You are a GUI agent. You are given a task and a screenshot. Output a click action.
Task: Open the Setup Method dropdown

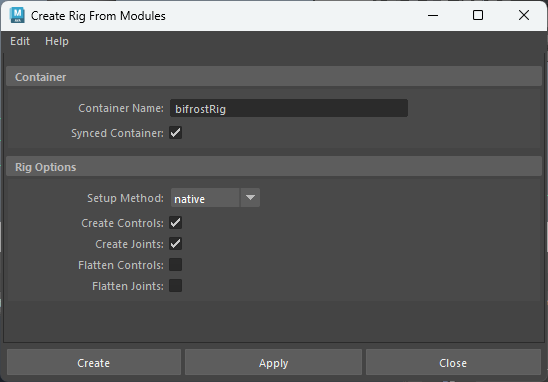click(x=215, y=198)
